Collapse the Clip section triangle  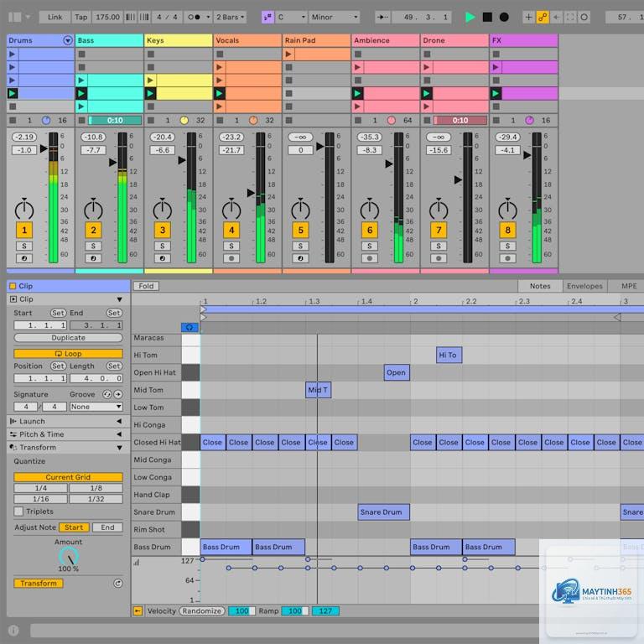[x=119, y=299]
